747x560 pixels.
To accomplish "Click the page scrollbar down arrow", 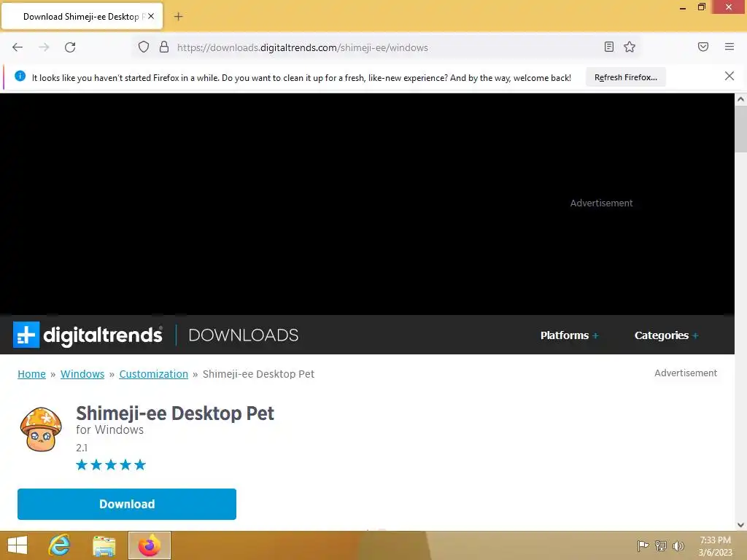I will (740, 525).
